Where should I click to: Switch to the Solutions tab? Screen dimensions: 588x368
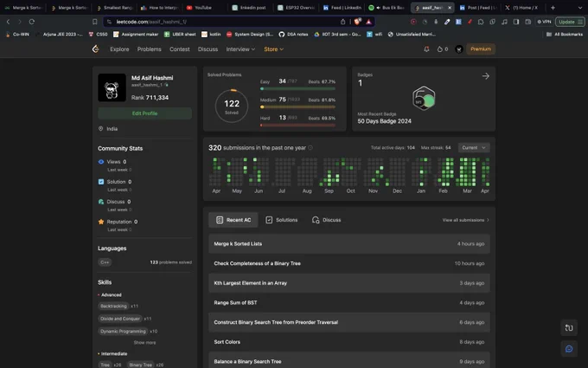point(282,220)
